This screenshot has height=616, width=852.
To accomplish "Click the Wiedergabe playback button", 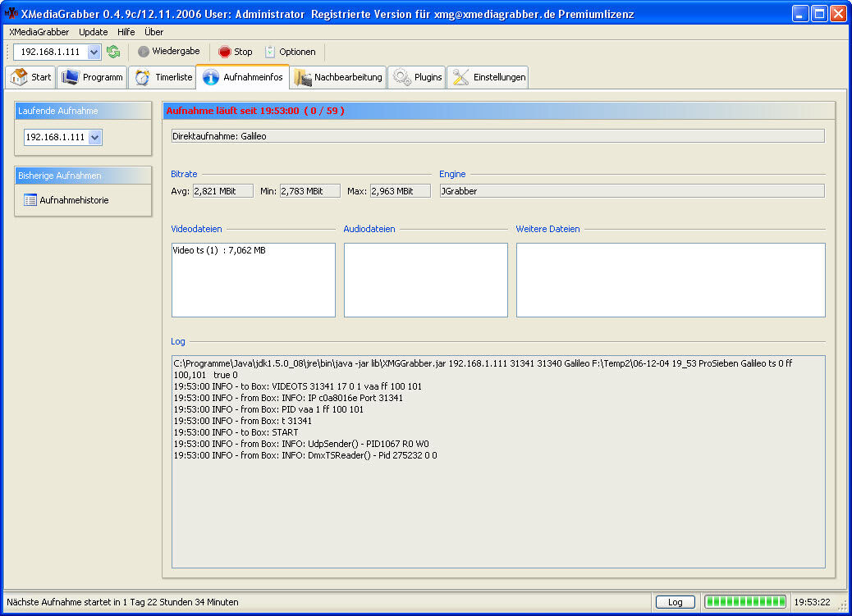I will point(168,52).
